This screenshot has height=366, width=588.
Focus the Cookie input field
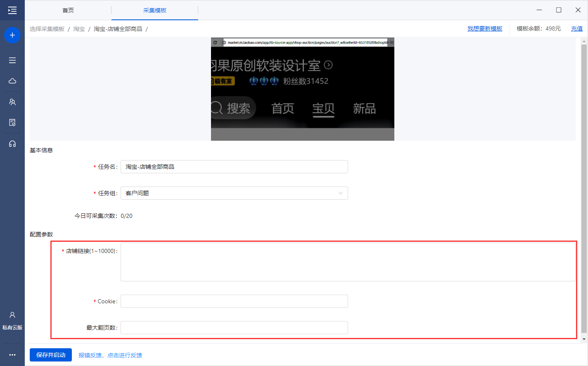pos(234,301)
